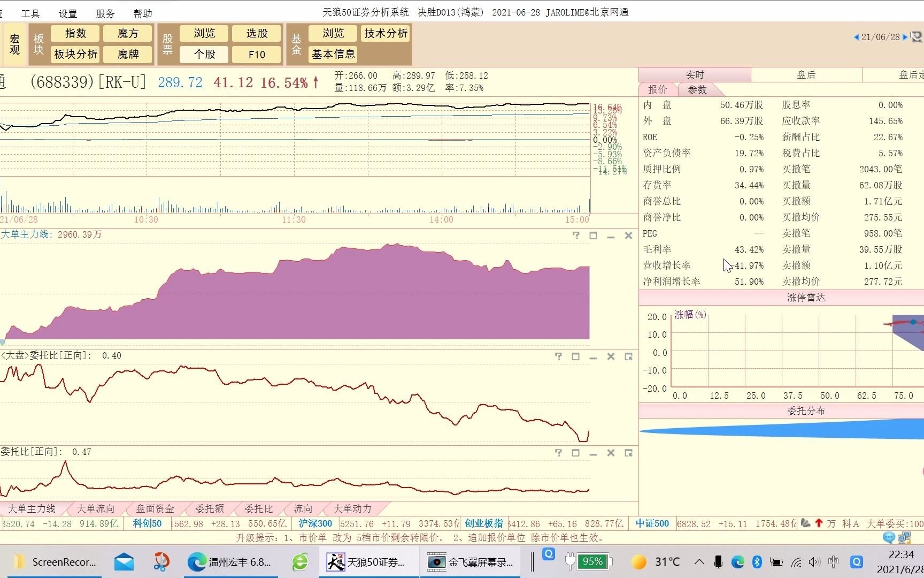Viewport: 924px width, 578px height.
Task: Click the icon right of date selector
Action: [917, 37]
